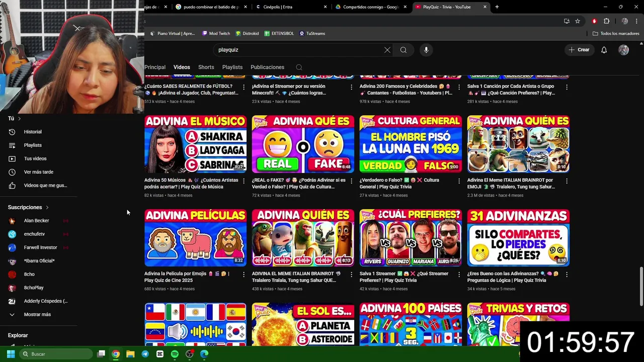644x362 pixels.
Task: Clear the playquiz search text
Action: (387, 50)
